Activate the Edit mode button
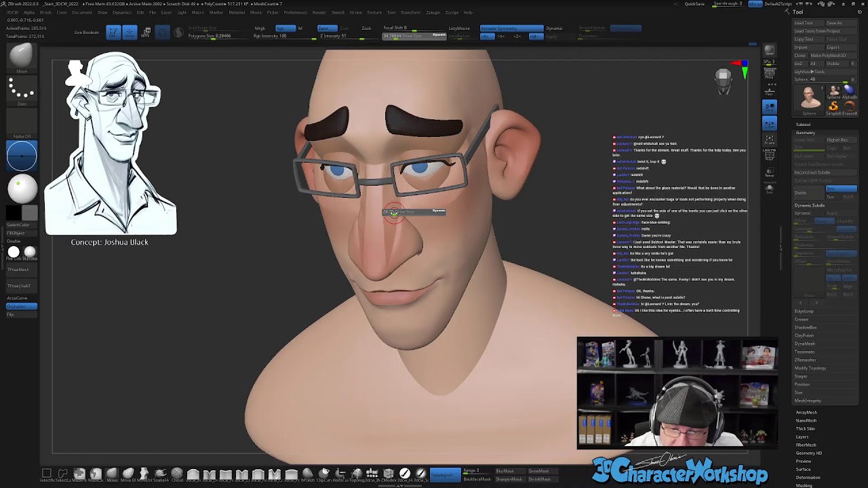 [x=113, y=32]
